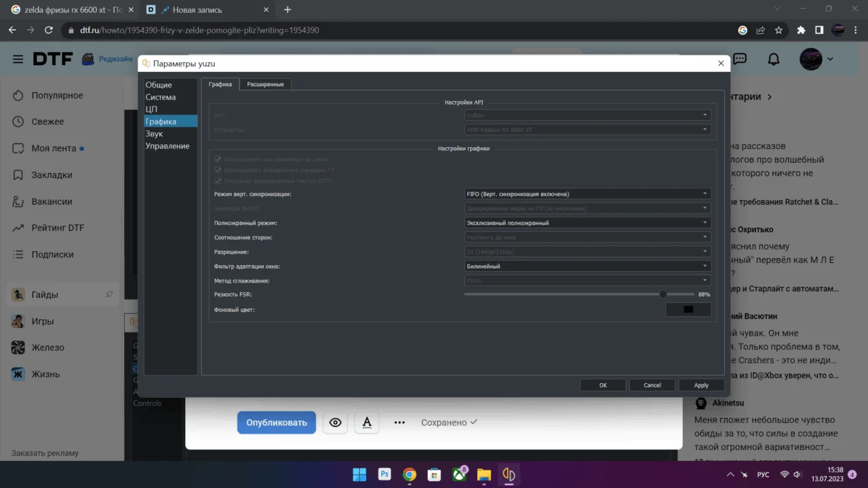Click the Опубликовать button
The width and height of the screenshot is (868, 488).
(277, 422)
